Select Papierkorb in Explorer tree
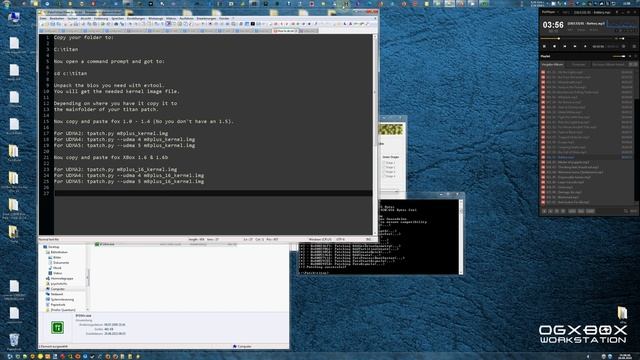Viewport: 640px width, 360px height. [58, 304]
